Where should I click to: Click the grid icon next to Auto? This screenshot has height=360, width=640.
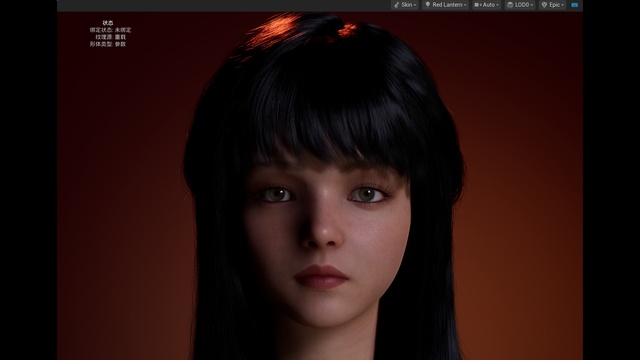(476, 5)
